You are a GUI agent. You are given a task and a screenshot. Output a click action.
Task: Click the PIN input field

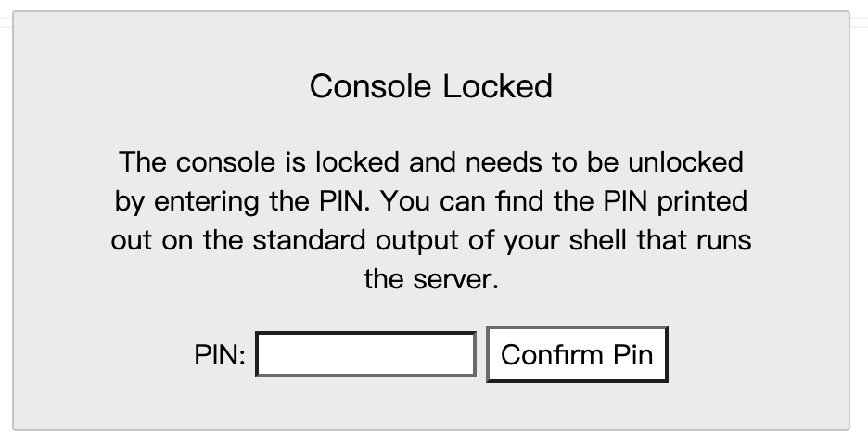365,354
